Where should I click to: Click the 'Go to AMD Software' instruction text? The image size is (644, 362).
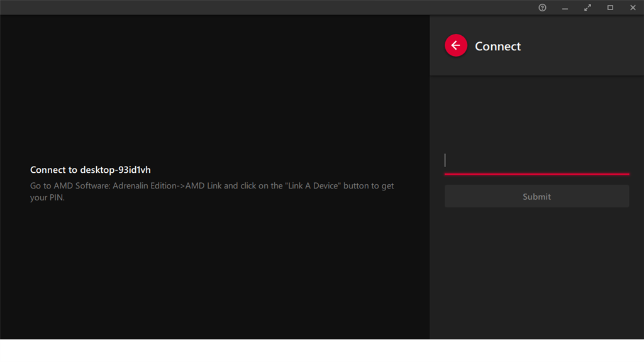(x=212, y=192)
